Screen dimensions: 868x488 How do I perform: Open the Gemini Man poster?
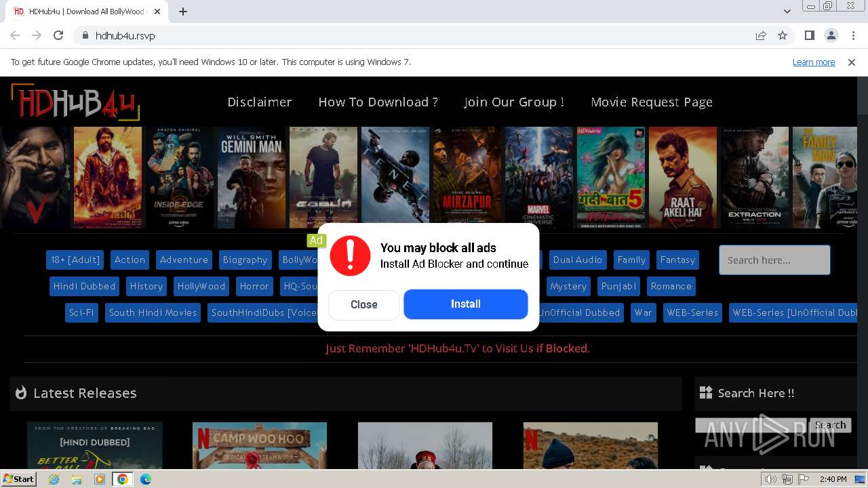[252, 178]
